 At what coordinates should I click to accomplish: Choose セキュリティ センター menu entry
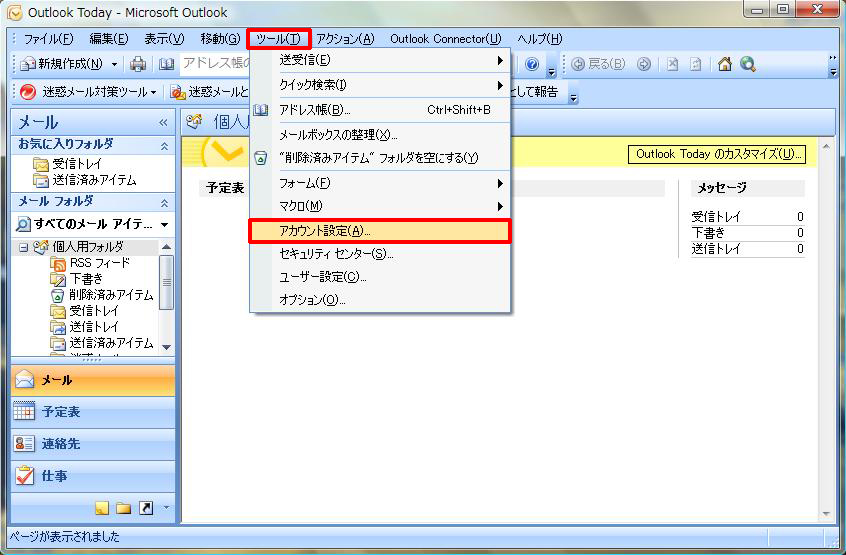pos(380,254)
